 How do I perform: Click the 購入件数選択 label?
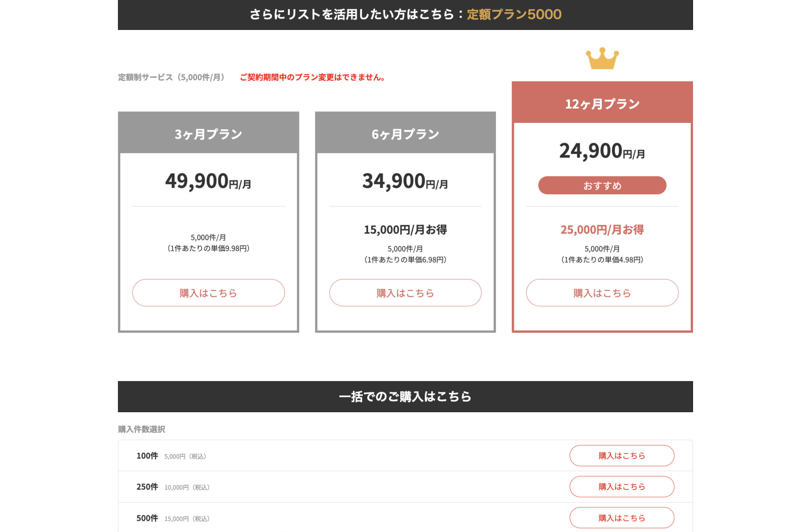coord(142,429)
